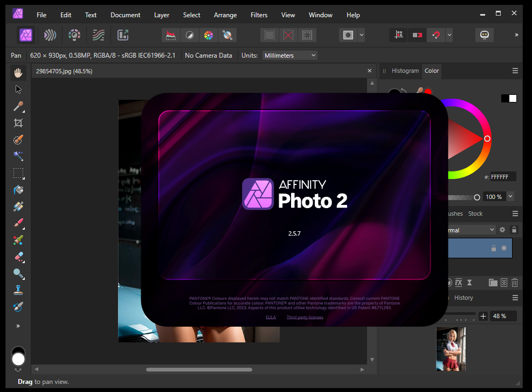Toggle lock icon beside layer blend mode
The width and height of the screenshot is (532, 392).
[514, 230]
